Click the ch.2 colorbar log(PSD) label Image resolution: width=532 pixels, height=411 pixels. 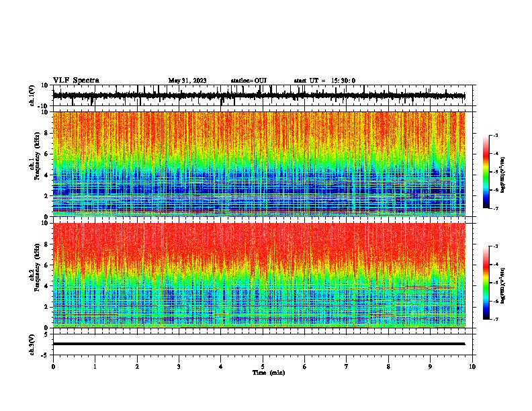(502, 285)
